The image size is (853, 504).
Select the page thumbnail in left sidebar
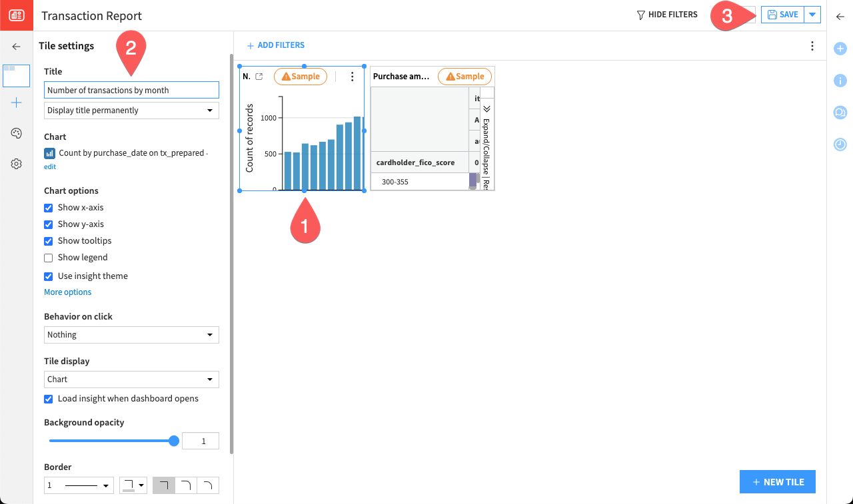click(16, 75)
